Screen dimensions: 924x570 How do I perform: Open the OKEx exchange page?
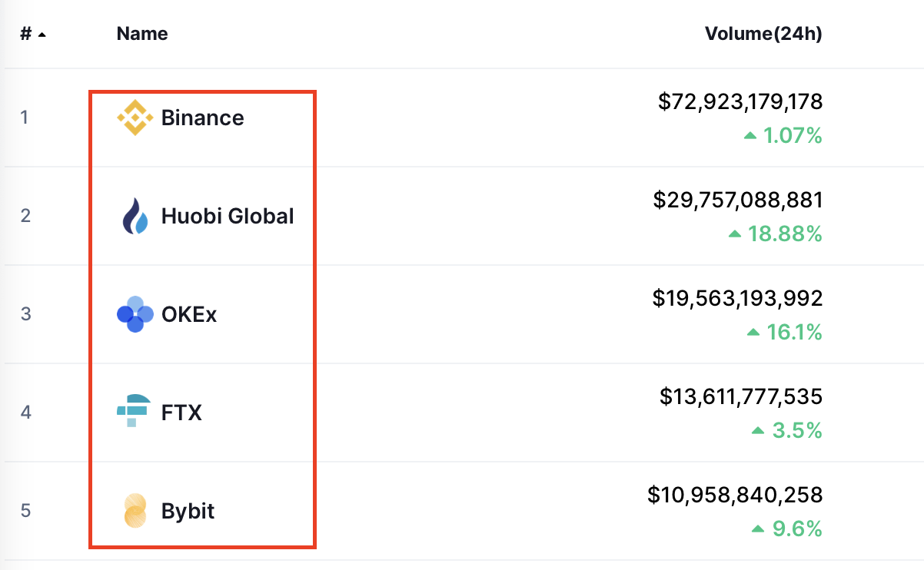(x=189, y=314)
